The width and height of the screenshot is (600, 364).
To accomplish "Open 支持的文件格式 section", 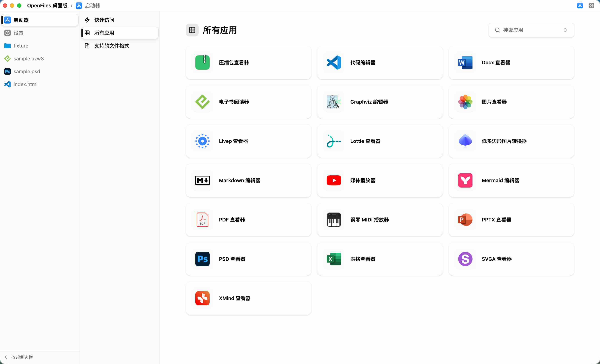I will pos(111,46).
